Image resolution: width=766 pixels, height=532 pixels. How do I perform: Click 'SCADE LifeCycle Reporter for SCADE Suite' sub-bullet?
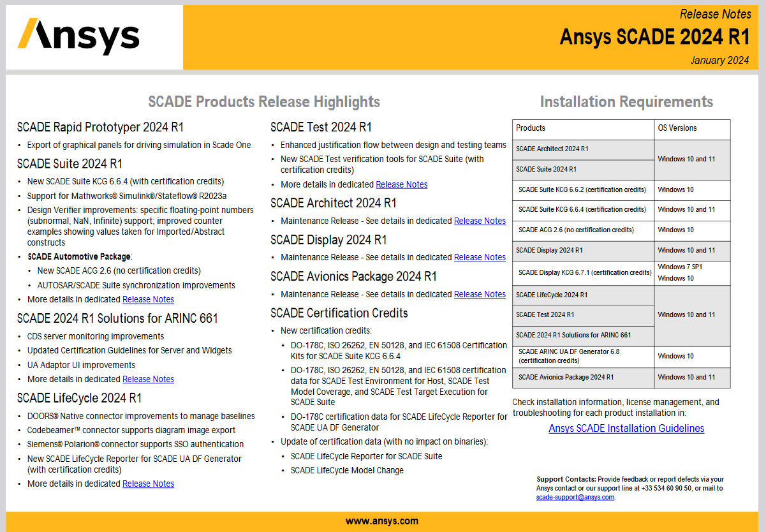pyautogui.click(x=366, y=456)
